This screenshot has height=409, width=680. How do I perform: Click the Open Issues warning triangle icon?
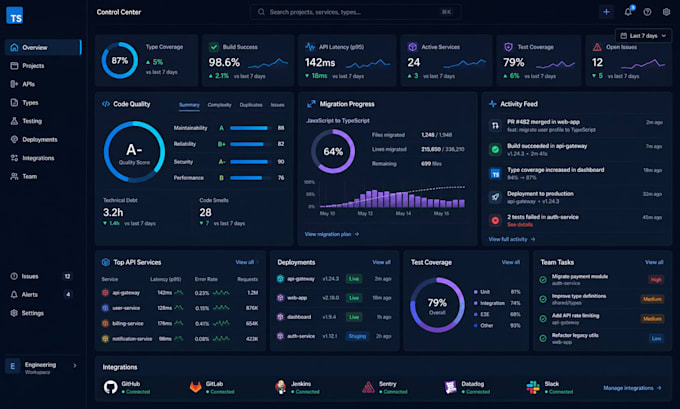pos(597,47)
